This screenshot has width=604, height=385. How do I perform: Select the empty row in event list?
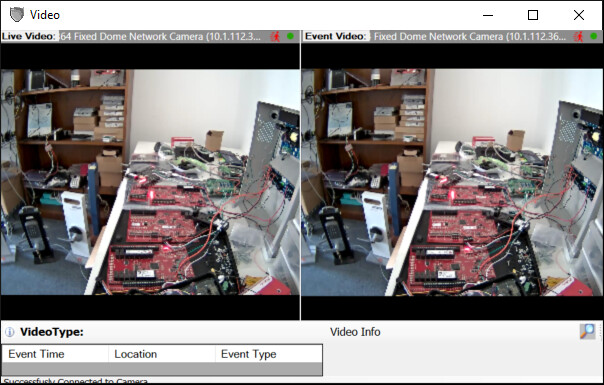pyautogui.click(x=162, y=368)
